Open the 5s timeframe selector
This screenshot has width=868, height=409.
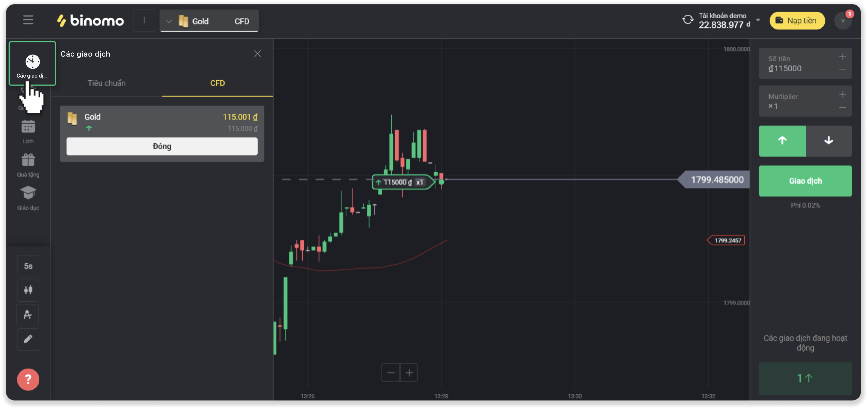coord(28,266)
